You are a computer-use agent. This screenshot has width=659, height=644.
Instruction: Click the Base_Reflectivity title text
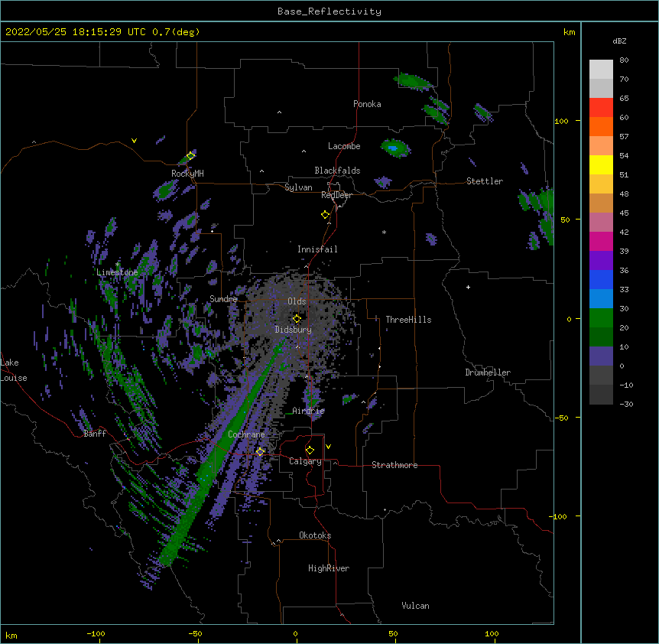[x=329, y=11]
